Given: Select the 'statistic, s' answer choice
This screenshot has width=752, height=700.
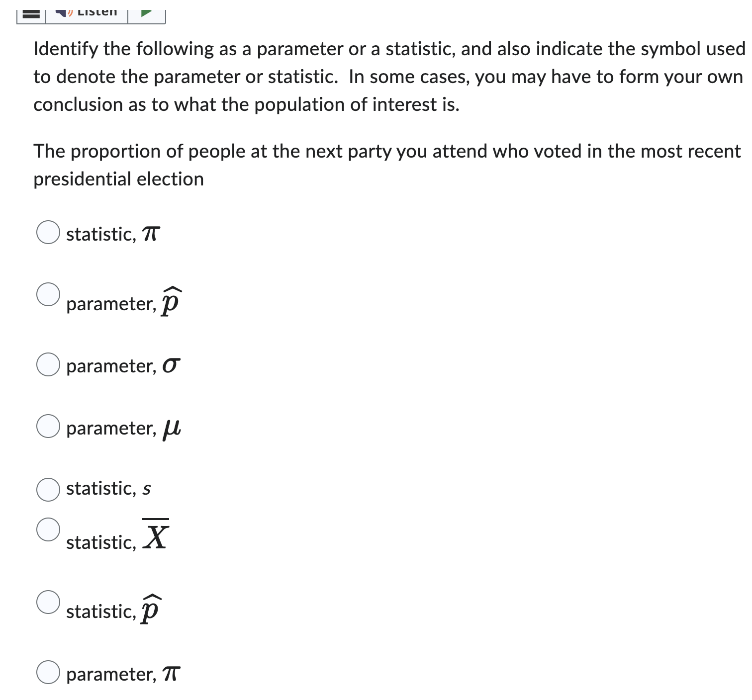Looking at the screenshot, I should (48, 490).
